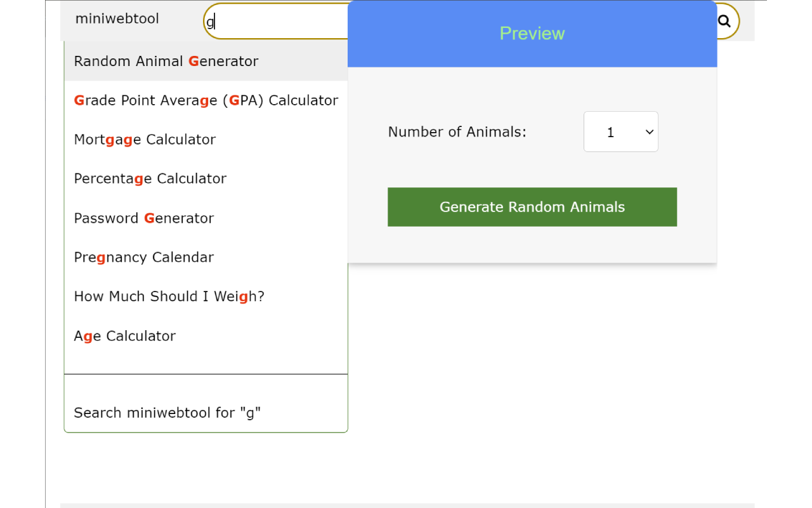The width and height of the screenshot is (812, 508).
Task: Select Age Calculator in suggestion list
Action: click(124, 336)
